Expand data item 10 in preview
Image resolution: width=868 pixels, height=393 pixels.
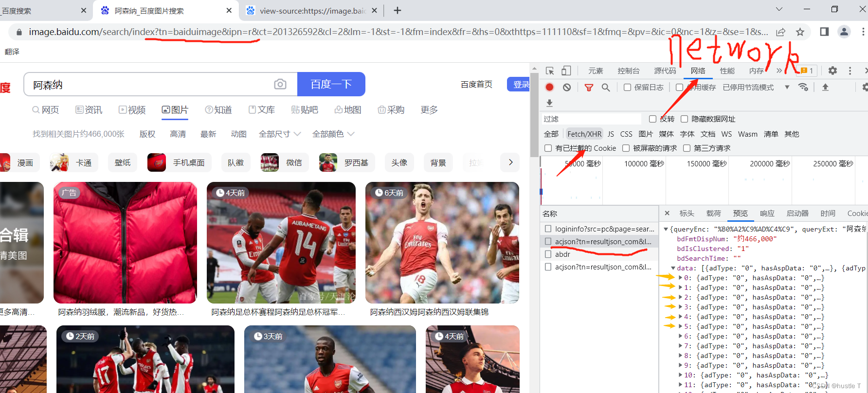680,375
